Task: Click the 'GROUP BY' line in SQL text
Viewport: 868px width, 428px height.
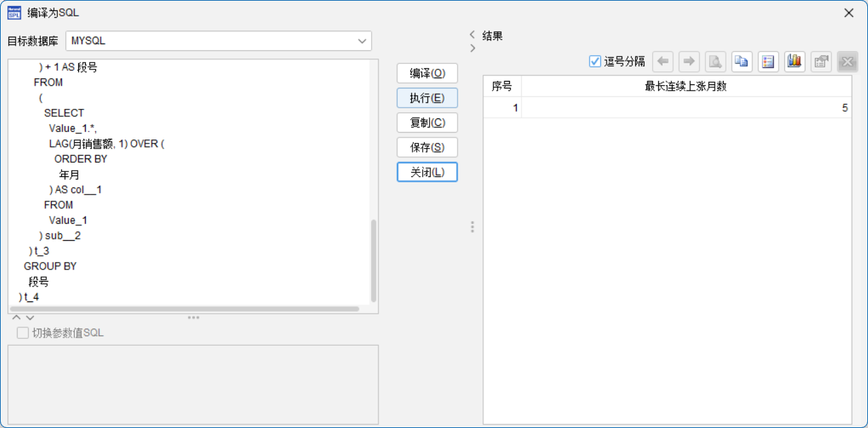Action: point(50,266)
